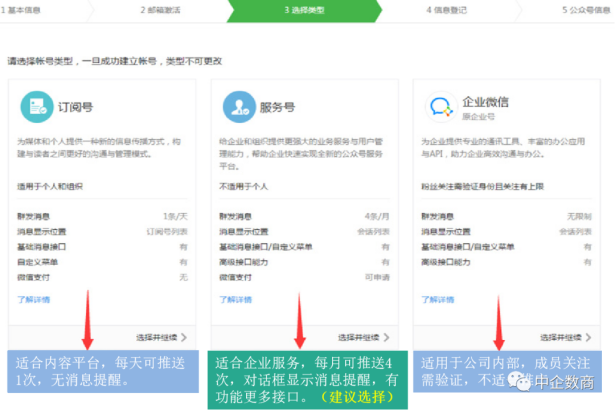
Task: Open 了解详情 link in the 订阅号 card
Action: [x=33, y=299]
